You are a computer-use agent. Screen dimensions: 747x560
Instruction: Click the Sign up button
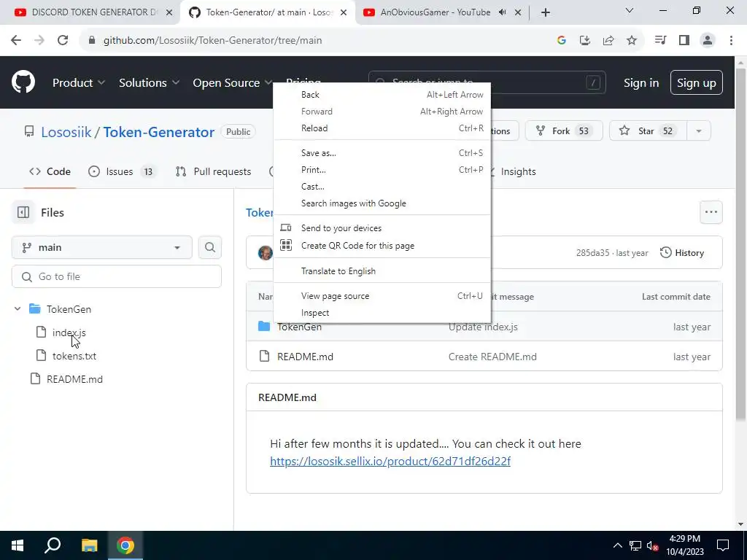coord(697,83)
